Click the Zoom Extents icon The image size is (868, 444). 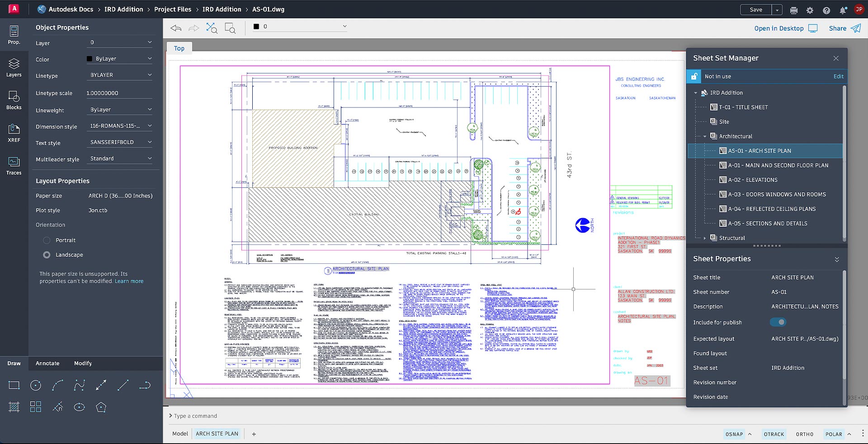point(212,28)
